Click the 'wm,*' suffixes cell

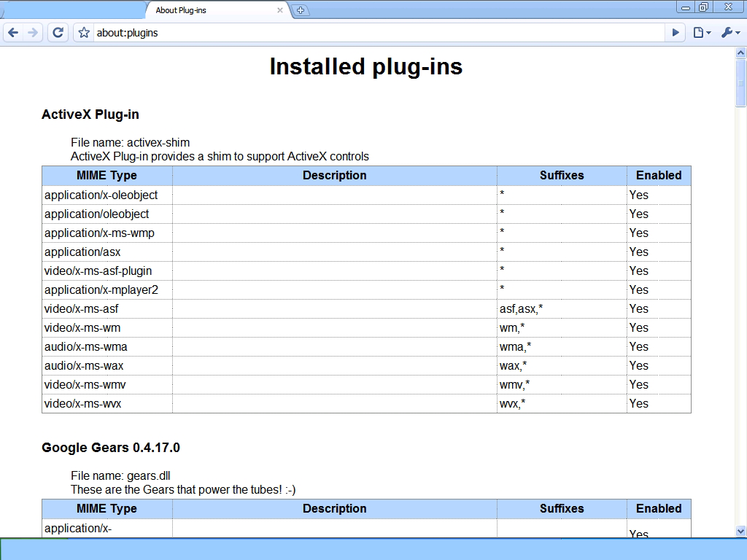coord(562,328)
